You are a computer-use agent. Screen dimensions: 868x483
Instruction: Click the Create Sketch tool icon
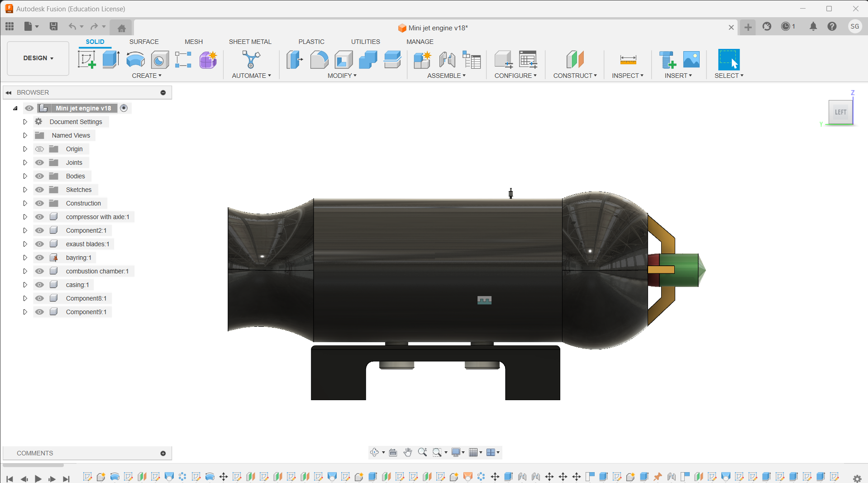(x=86, y=59)
